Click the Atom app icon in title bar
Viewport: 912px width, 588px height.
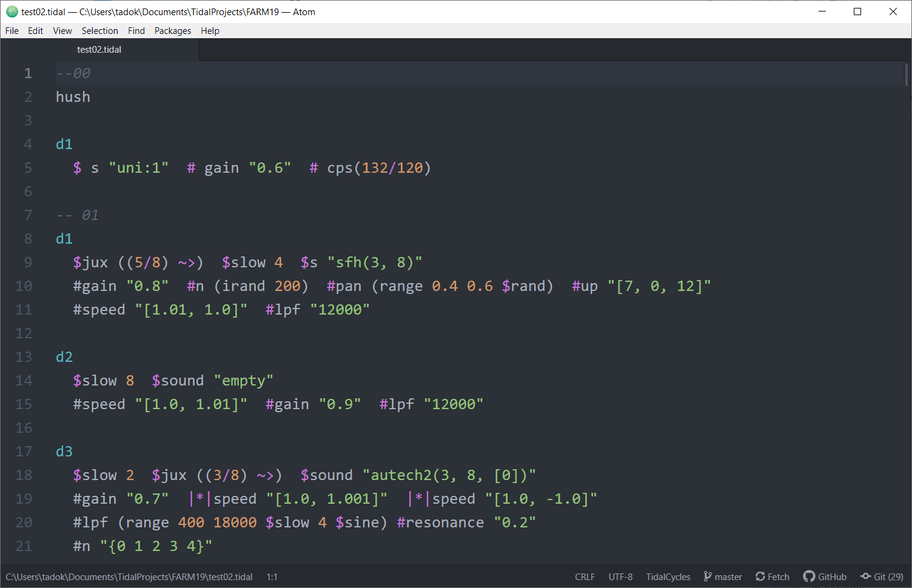12,12
